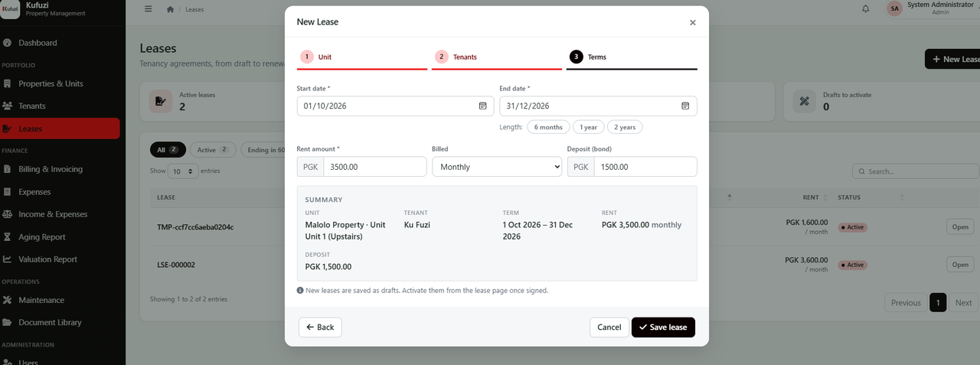Set lease length to 2 years
The image size is (980, 365).
tap(625, 127)
